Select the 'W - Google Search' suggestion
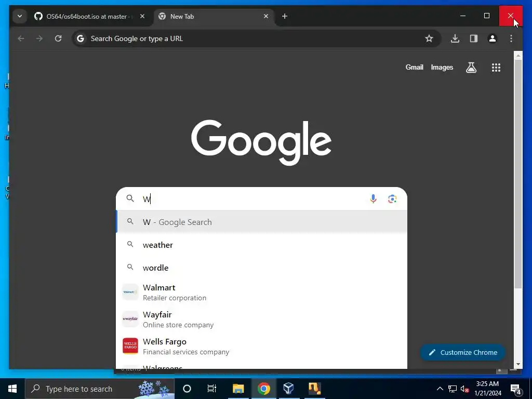This screenshot has height=399, width=532. pyautogui.click(x=262, y=222)
